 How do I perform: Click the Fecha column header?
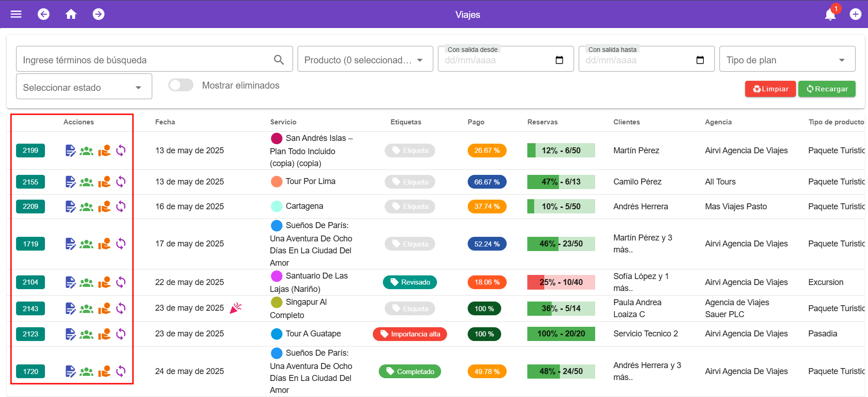click(x=165, y=122)
